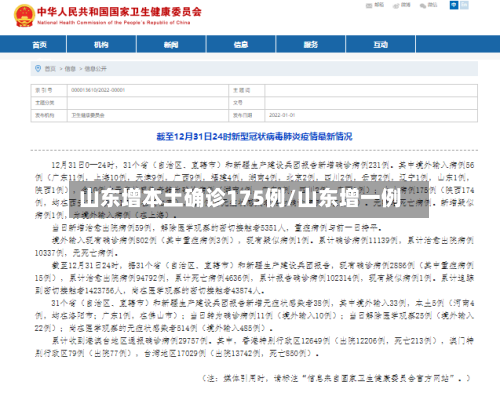This screenshot has width=500, height=400.
Task: Click the national emblem logo in the header
Action: 24,16
